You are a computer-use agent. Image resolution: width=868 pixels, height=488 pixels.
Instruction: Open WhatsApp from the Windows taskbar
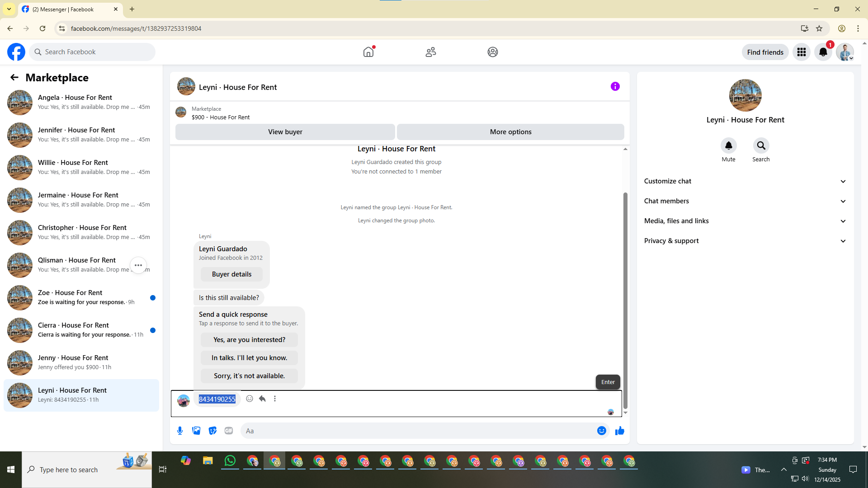point(230,461)
